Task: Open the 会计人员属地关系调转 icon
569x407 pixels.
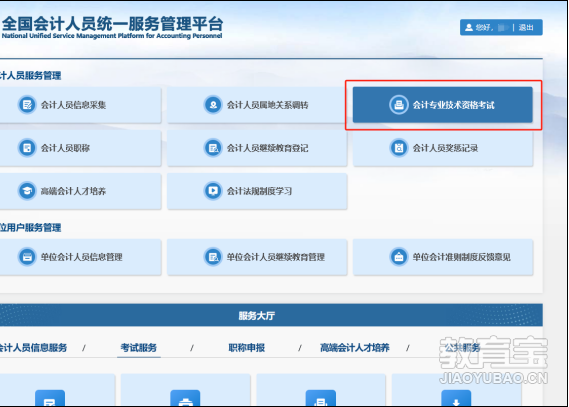Action: point(213,105)
